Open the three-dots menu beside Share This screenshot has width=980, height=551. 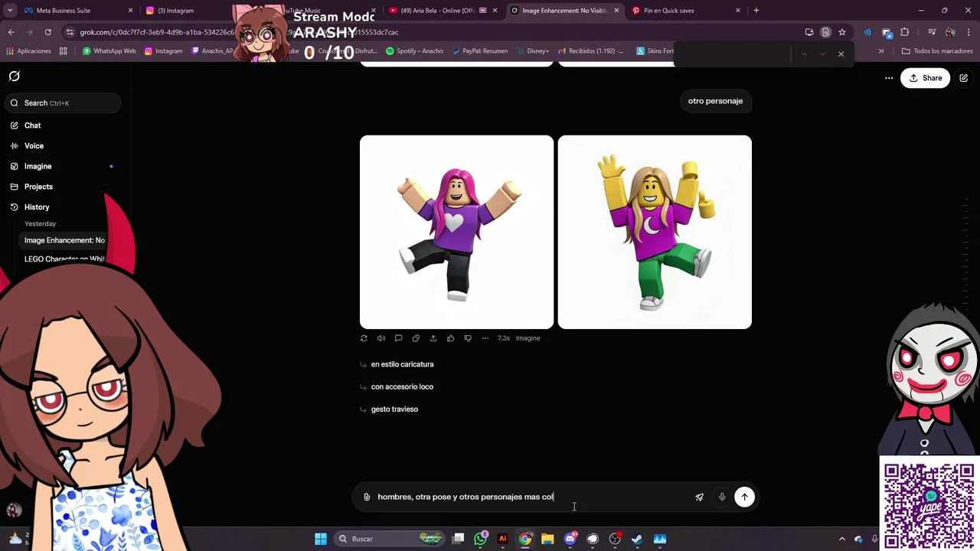pos(889,78)
